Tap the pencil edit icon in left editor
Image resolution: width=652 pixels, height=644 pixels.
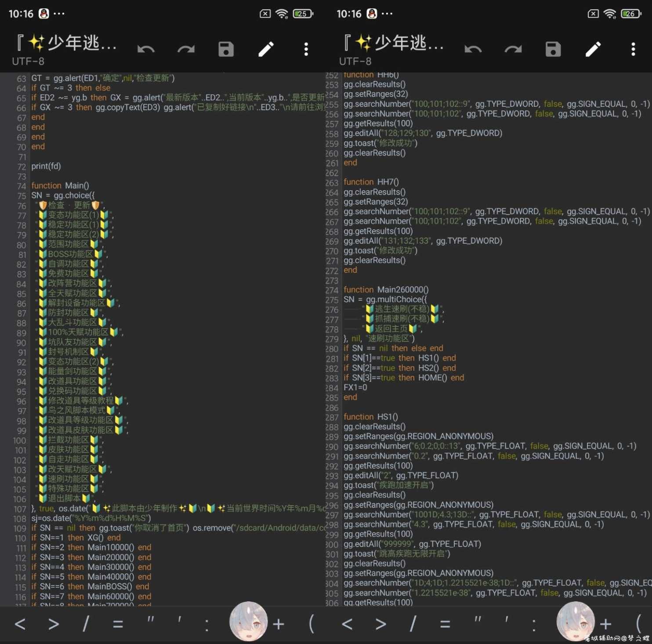[266, 49]
